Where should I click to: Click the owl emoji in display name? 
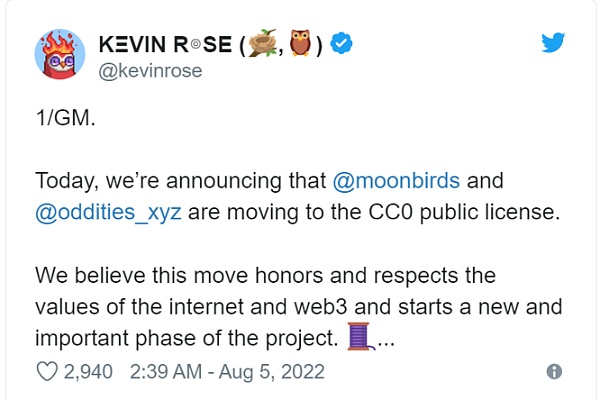[x=298, y=45]
